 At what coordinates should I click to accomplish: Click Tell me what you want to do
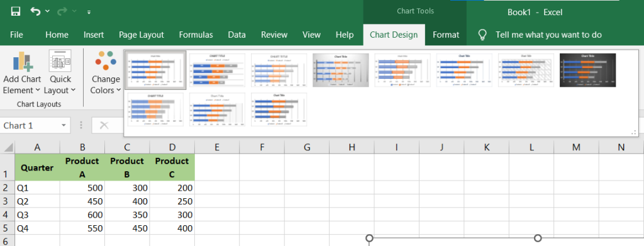click(x=548, y=35)
